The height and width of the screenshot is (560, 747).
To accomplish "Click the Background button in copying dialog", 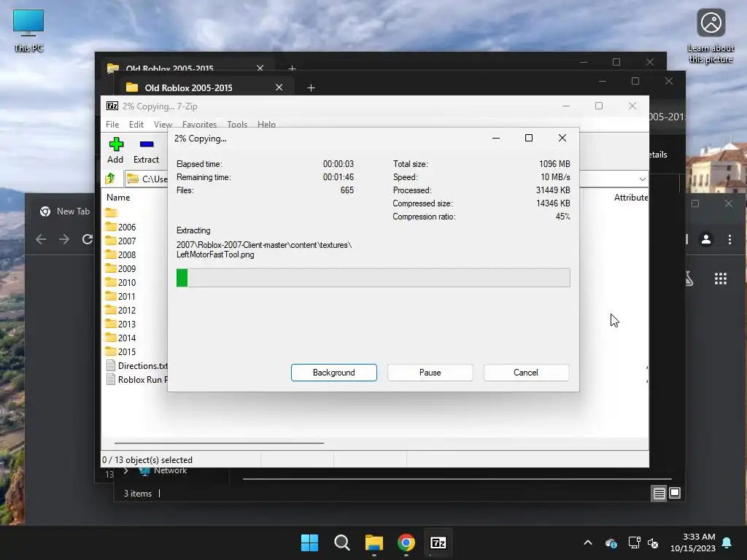I will (333, 373).
